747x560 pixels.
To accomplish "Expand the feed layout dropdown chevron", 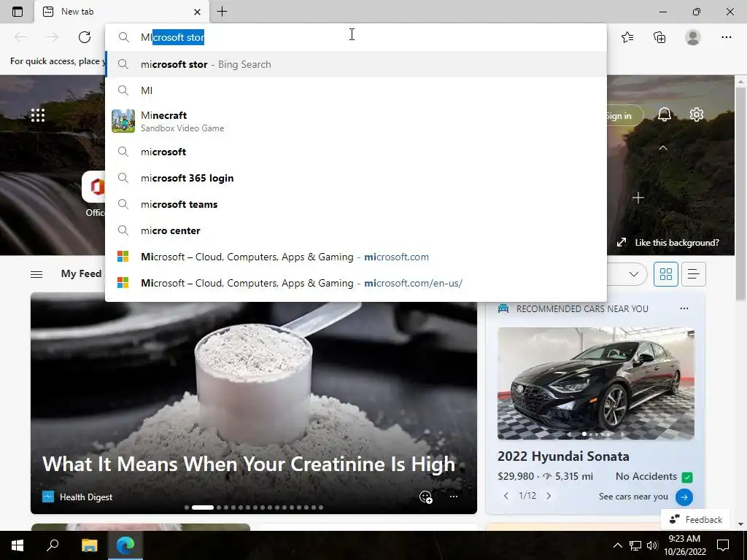I will tap(634, 274).
